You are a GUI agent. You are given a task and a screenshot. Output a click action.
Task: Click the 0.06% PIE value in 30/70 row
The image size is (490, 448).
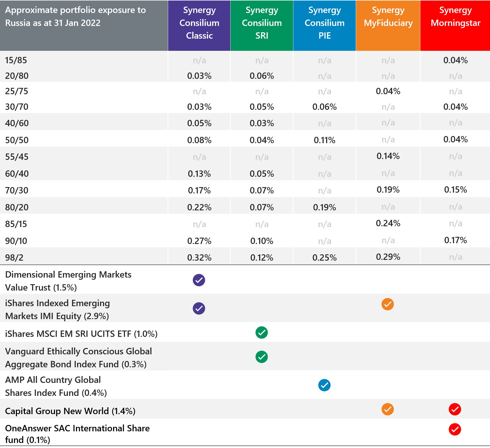pyautogui.click(x=325, y=107)
